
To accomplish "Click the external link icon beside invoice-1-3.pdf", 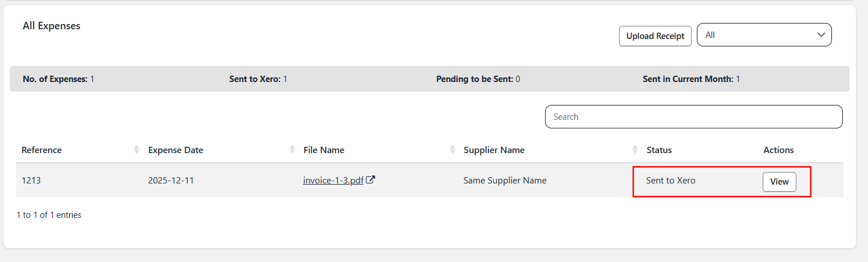I will (371, 180).
